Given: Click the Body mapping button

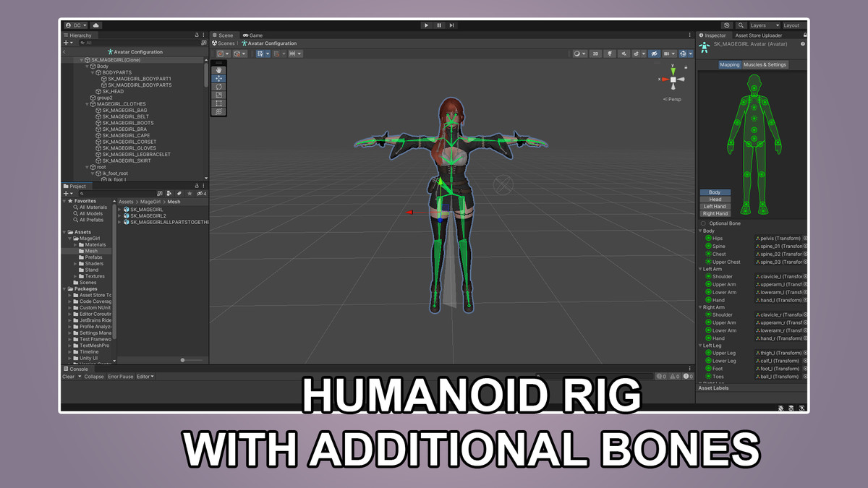Looking at the screenshot, I should click(715, 192).
